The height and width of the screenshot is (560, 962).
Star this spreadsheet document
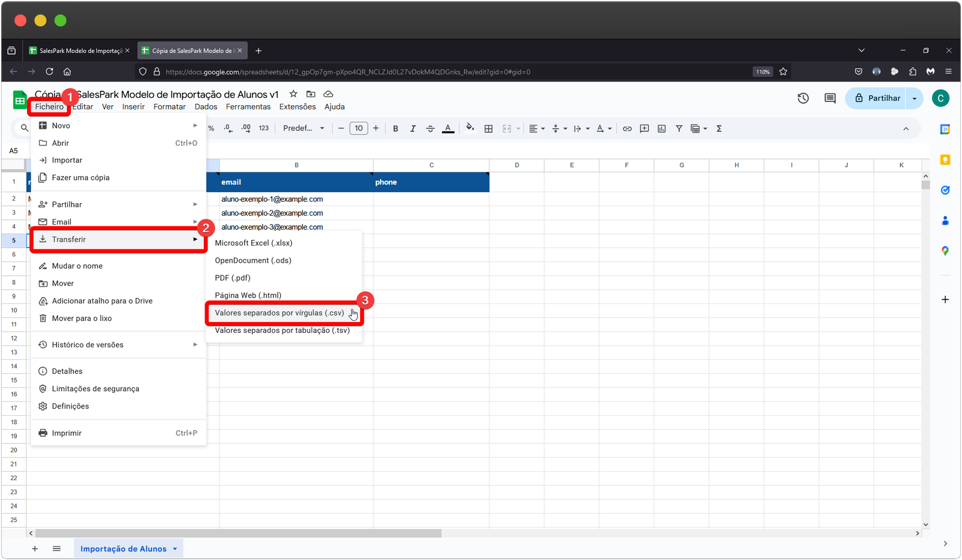coord(293,94)
